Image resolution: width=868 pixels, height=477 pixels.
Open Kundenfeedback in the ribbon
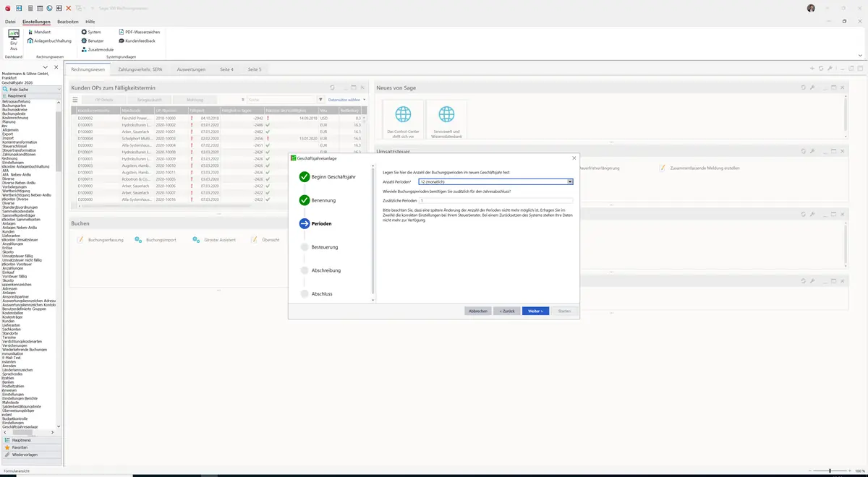coord(136,41)
